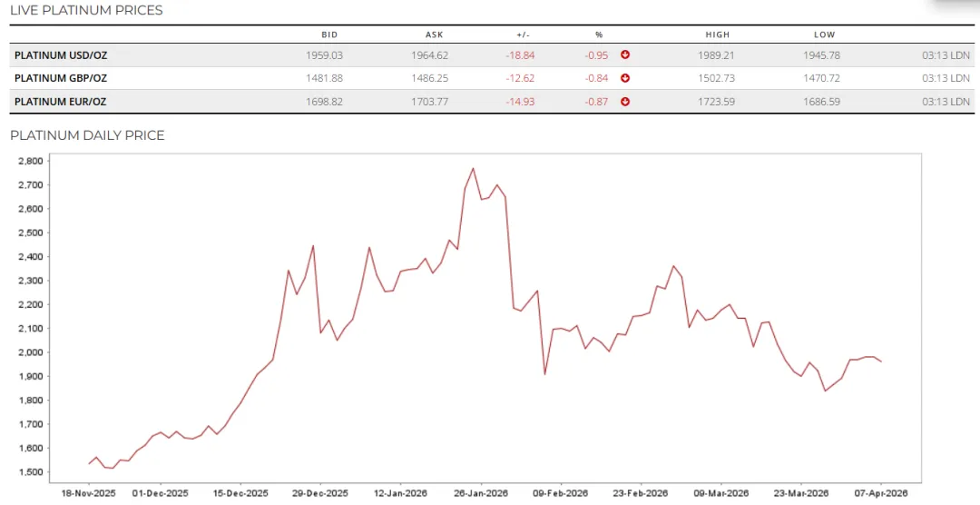Click the 2,800 y-axis label
The width and height of the screenshot is (980, 505).
(31, 161)
